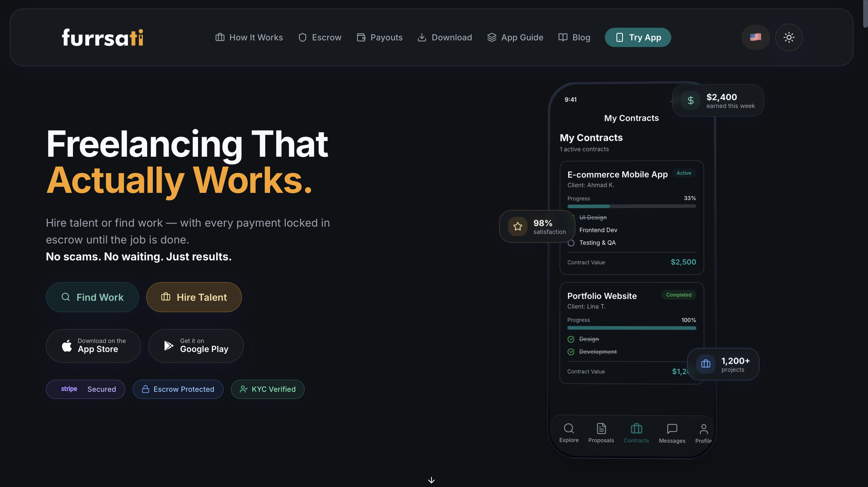Click the Find Work button
Viewport: 868px width, 487px height.
(x=92, y=297)
